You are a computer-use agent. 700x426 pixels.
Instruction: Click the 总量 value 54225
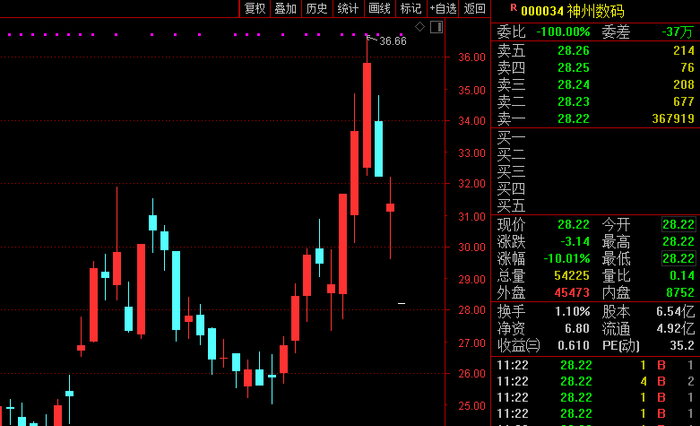click(x=571, y=276)
